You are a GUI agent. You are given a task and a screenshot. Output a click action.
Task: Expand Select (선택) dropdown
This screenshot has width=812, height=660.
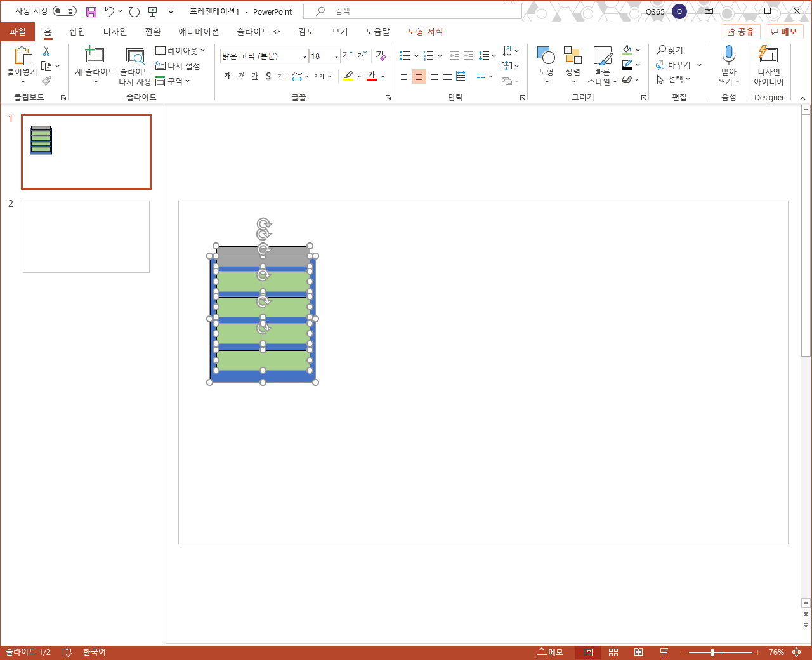[x=674, y=79]
